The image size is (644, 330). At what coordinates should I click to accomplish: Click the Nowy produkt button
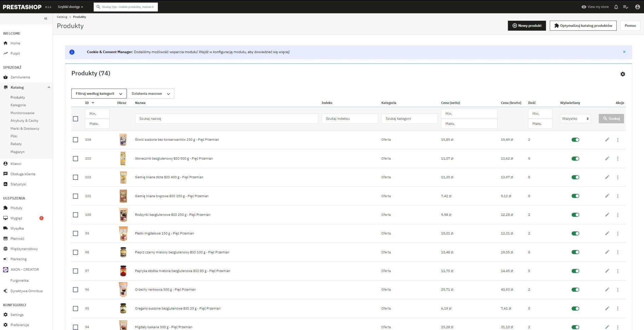527,26
